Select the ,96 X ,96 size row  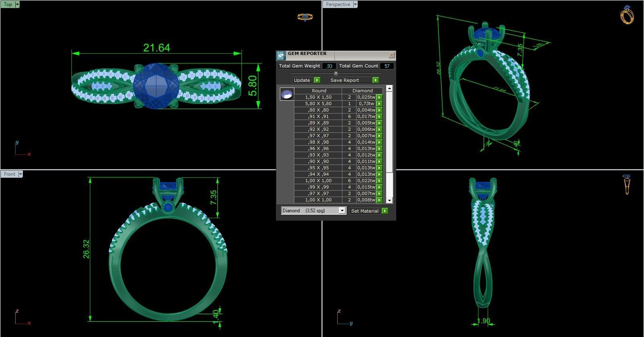pos(318,148)
